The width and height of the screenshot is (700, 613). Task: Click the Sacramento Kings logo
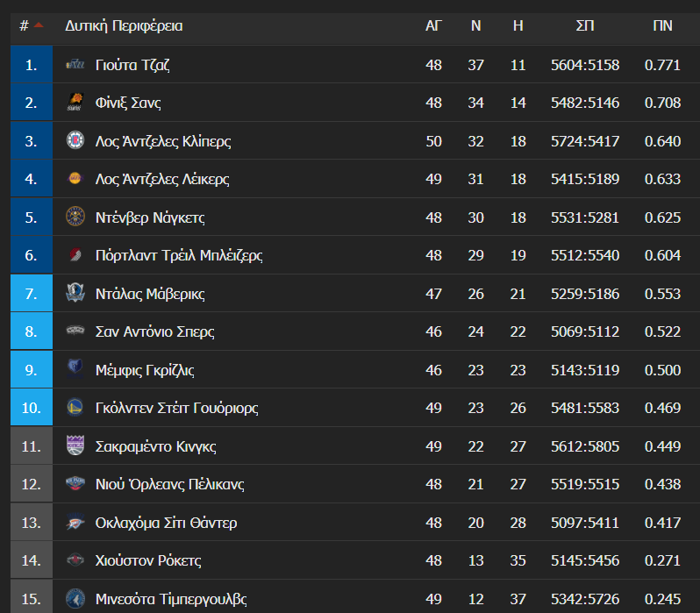(x=75, y=445)
